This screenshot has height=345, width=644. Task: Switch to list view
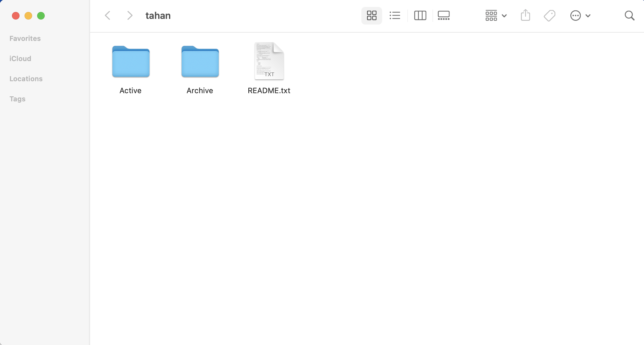coord(395,15)
